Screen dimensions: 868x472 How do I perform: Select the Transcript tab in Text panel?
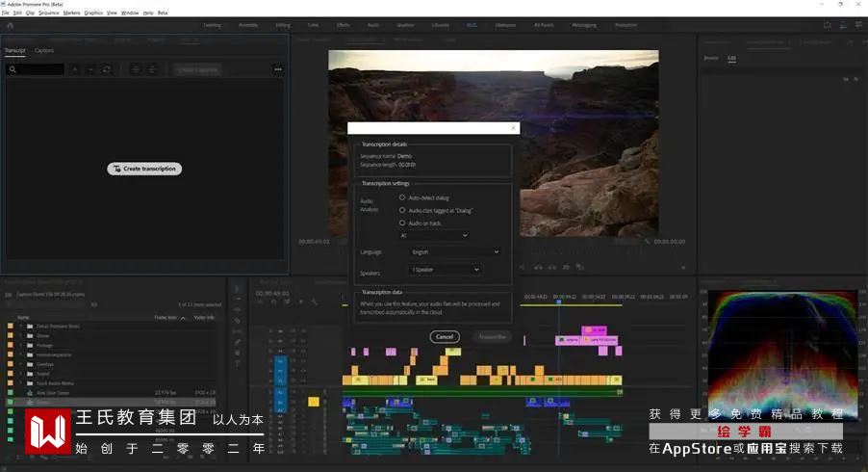pyautogui.click(x=15, y=50)
